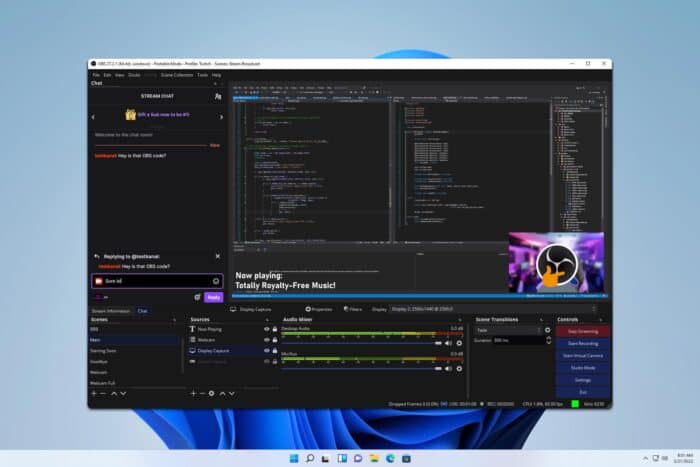Move the selected scene down
The image size is (700, 467).
[x=123, y=393]
